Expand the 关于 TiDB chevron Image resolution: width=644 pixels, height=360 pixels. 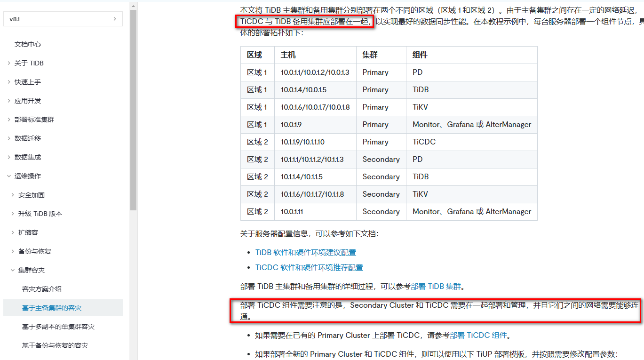point(8,63)
